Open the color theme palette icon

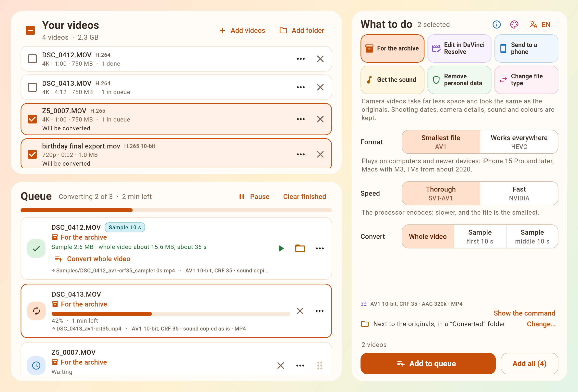pyautogui.click(x=514, y=24)
